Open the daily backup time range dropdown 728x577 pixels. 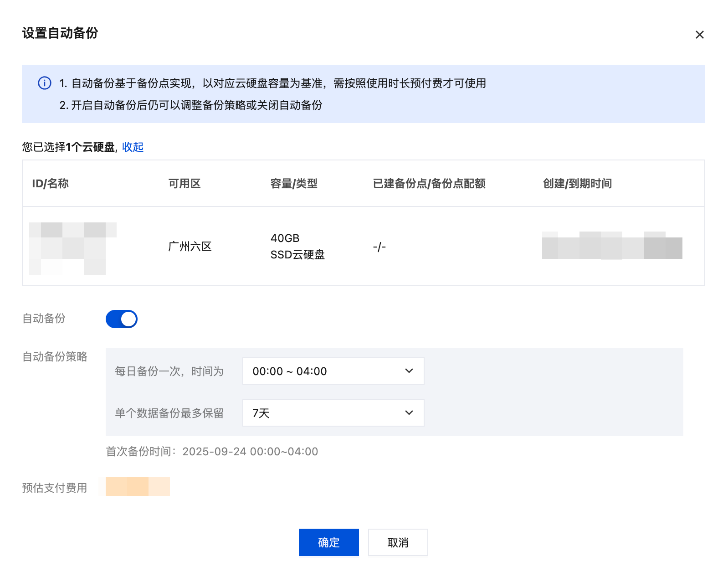[x=333, y=371]
